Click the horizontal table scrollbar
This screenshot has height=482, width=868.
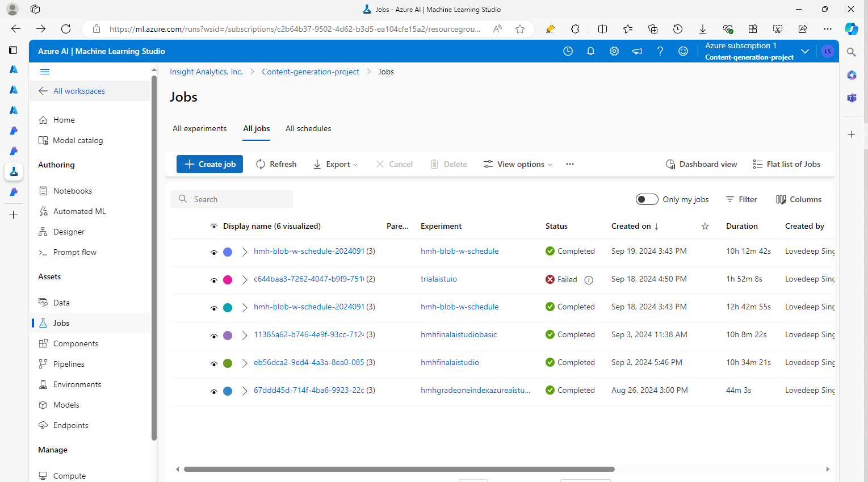pos(399,469)
